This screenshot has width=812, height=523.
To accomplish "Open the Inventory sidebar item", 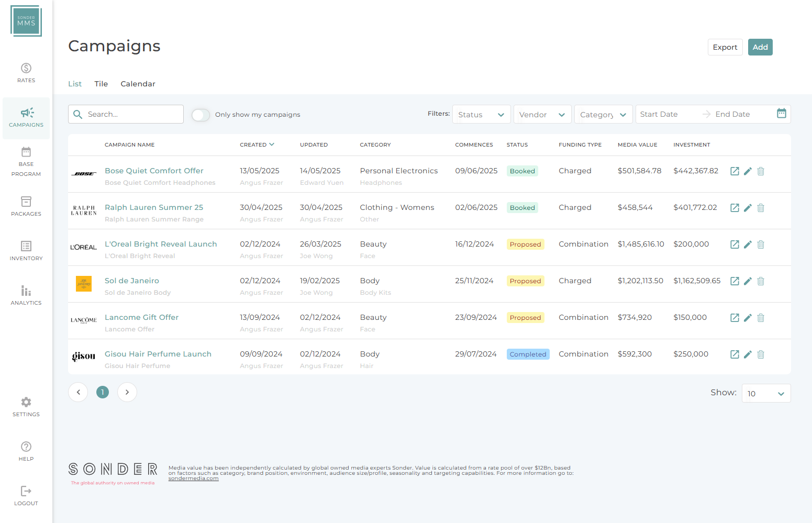I will (26, 251).
